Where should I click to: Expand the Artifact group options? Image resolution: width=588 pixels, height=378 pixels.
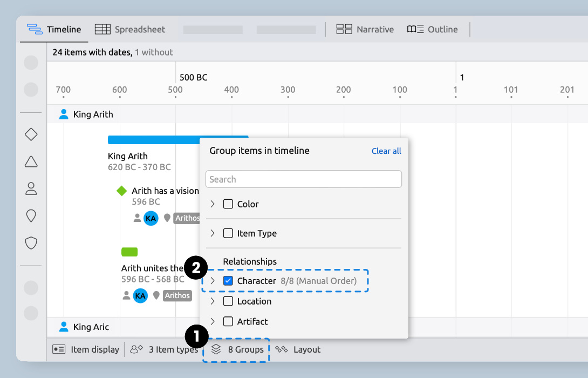tap(213, 321)
